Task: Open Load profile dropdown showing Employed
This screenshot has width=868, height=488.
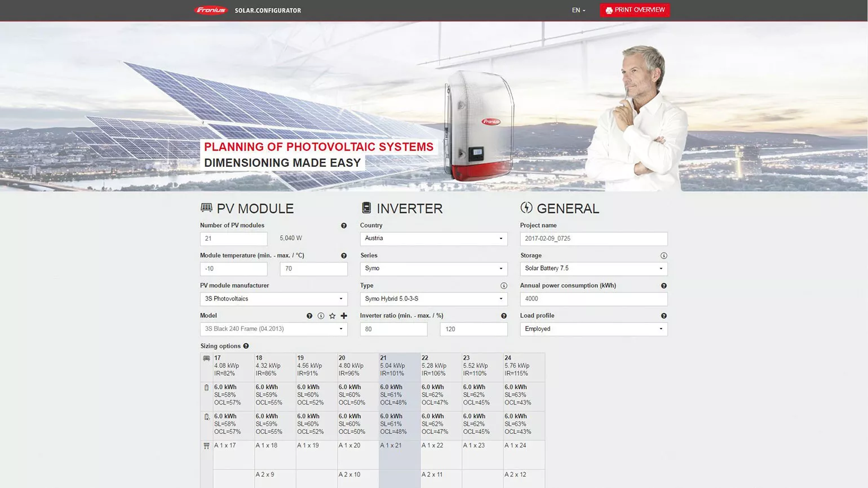Action: point(594,329)
